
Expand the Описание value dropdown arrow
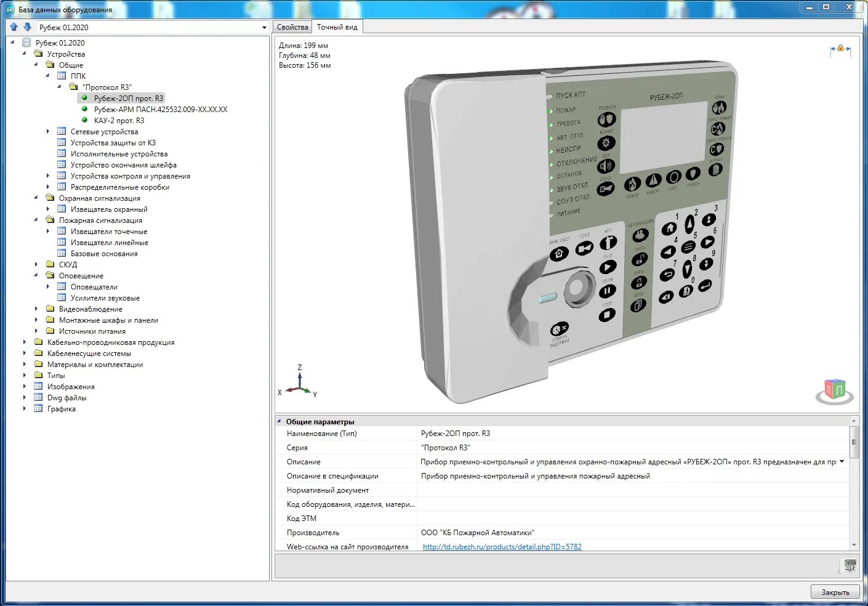click(x=842, y=461)
